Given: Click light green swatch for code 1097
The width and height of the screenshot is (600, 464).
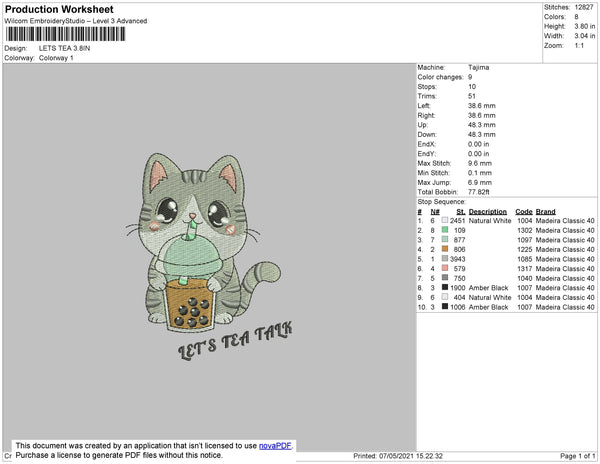Looking at the screenshot, I should (445, 239).
